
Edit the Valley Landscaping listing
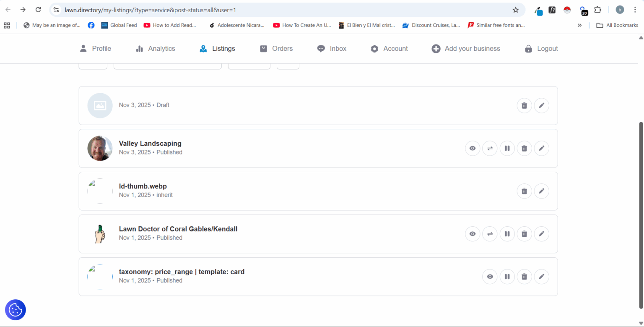coord(541,148)
